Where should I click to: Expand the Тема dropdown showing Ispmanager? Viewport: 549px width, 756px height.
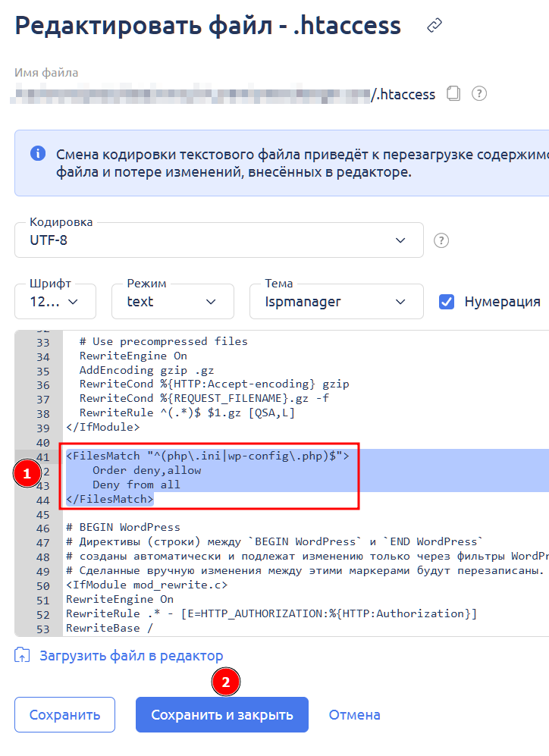click(x=336, y=302)
